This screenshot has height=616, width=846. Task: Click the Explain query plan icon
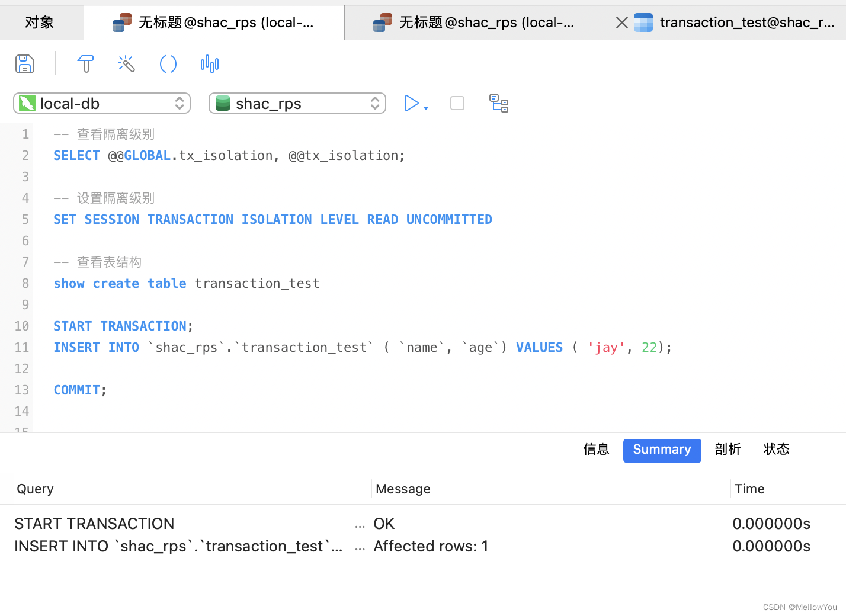499,103
